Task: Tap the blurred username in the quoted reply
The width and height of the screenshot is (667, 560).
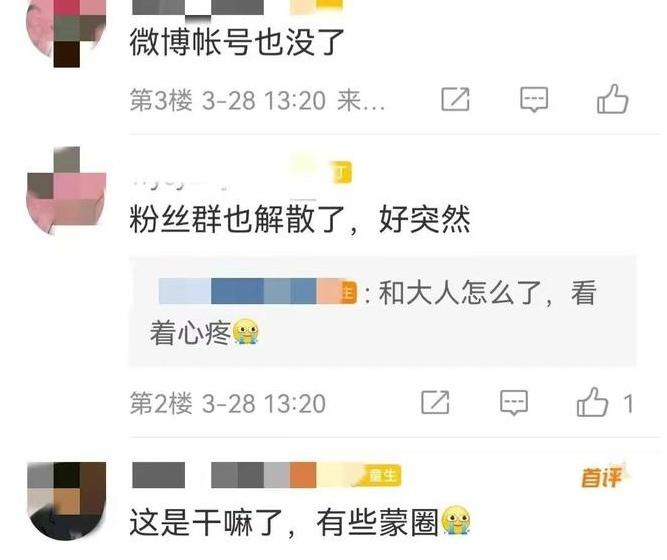Action: [x=257, y=291]
